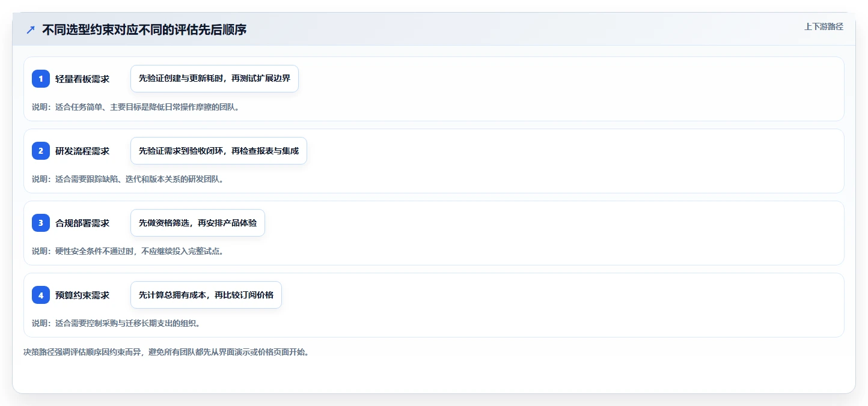
Task: Select the step 3 number badge
Action: (x=41, y=223)
